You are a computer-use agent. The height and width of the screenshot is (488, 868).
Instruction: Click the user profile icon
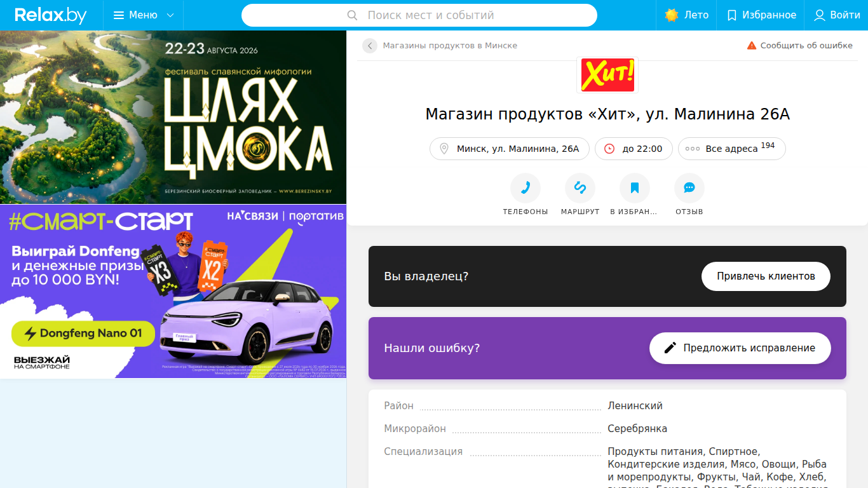click(820, 15)
